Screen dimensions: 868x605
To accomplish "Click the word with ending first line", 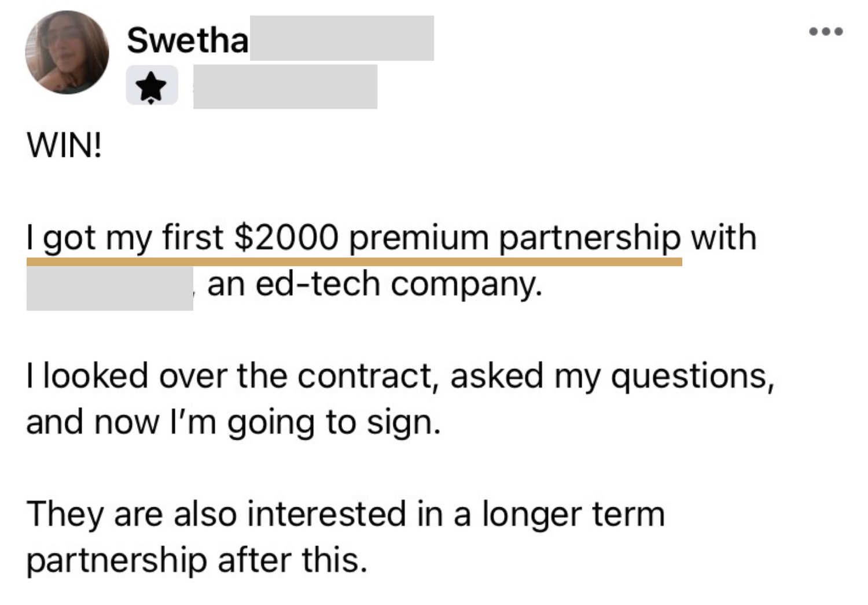I will click(x=723, y=238).
